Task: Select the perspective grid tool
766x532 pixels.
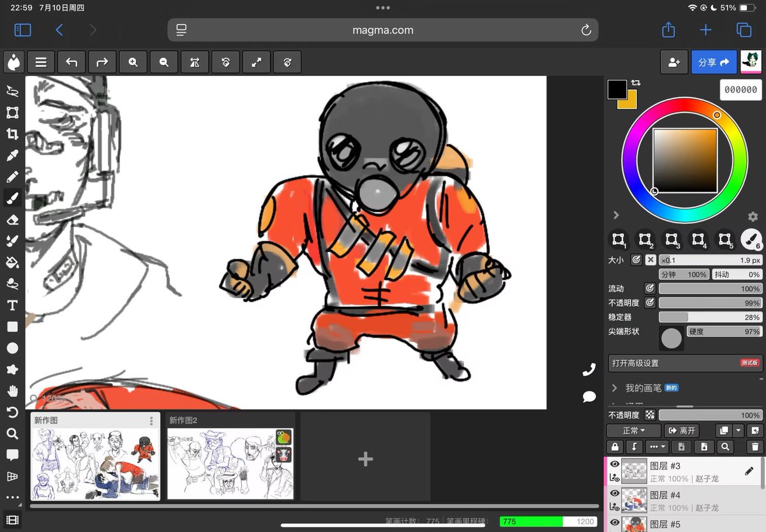Action: point(12,477)
